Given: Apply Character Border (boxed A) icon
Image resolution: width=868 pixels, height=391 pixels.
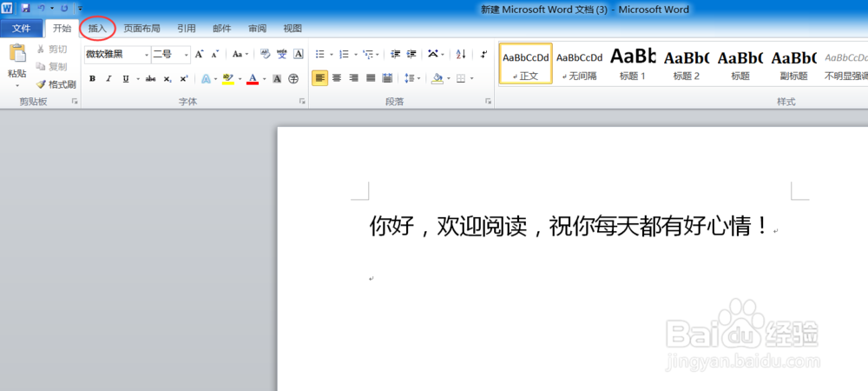Looking at the screenshot, I should tap(299, 54).
